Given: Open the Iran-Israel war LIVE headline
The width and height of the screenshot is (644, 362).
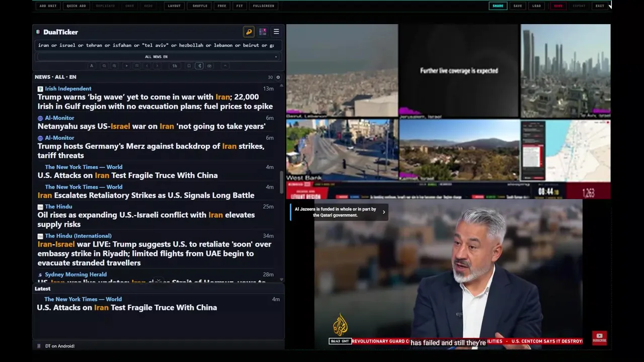Looking at the screenshot, I should 154,253.
